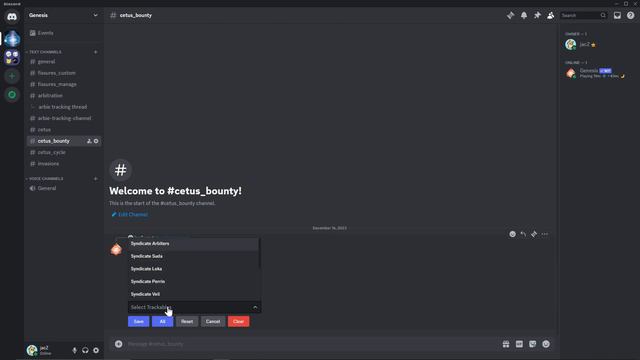Open the server folder with four avatars
The width and height of the screenshot is (640, 360).
pos(12,57)
